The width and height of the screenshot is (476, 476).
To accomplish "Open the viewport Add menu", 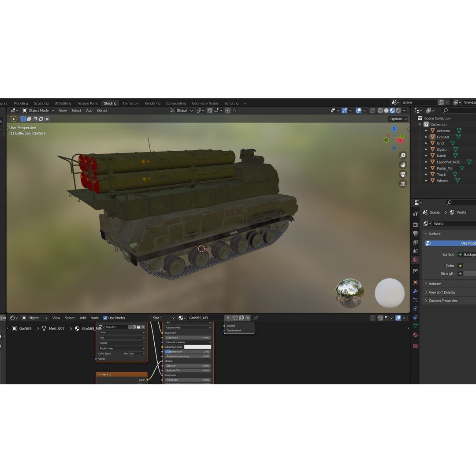I will point(89,111).
